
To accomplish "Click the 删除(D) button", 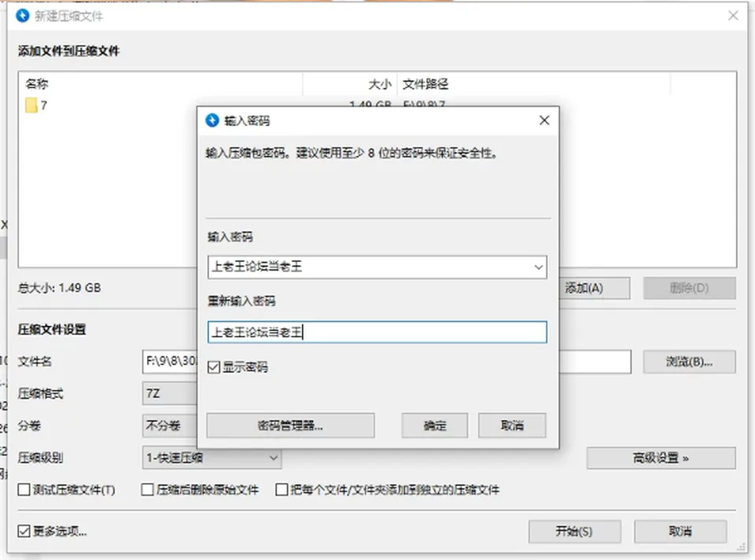I will [x=690, y=288].
